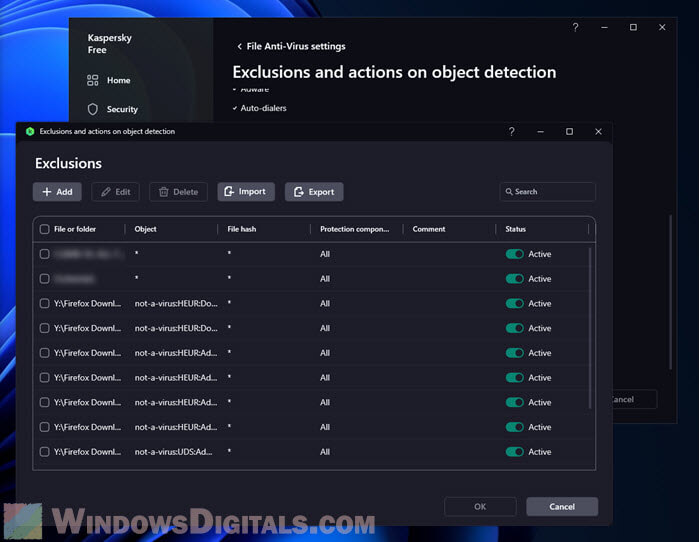The image size is (700, 542).
Task: Click the green Kaspersky icon in dialog title
Action: (30, 131)
